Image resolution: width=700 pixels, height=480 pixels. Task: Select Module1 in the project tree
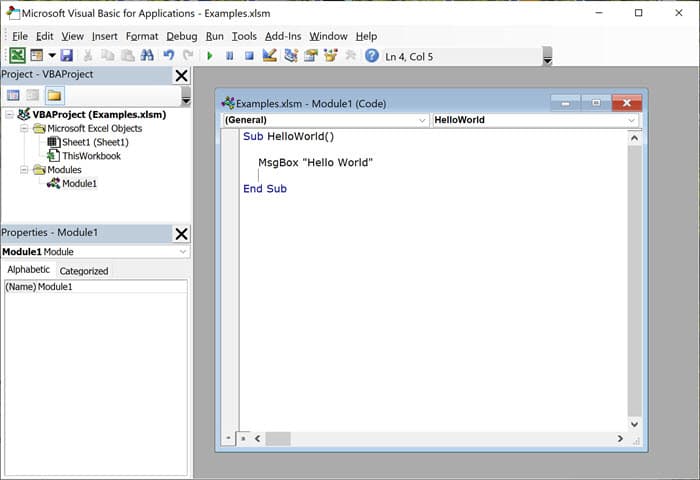click(79, 184)
